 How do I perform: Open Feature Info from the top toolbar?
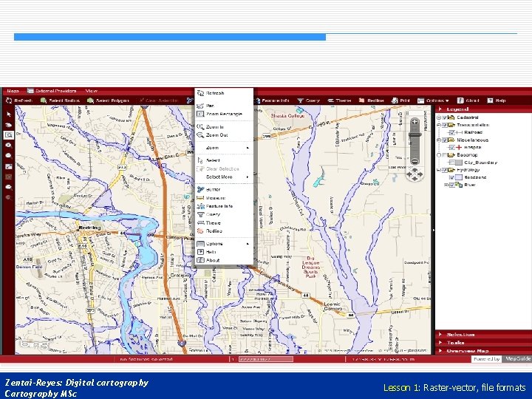coord(272,100)
